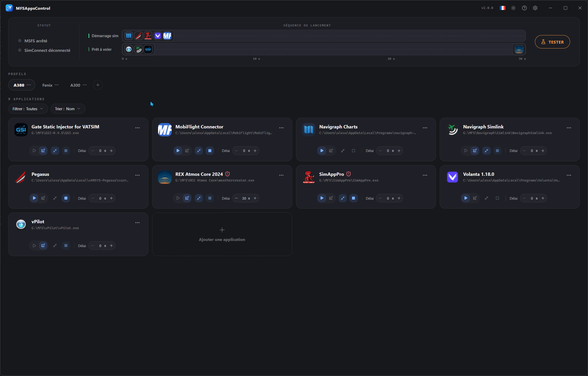The width and height of the screenshot is (588, 376).
Task: Click the MobiFlight Connector app logo
Action: click(165, 130)
